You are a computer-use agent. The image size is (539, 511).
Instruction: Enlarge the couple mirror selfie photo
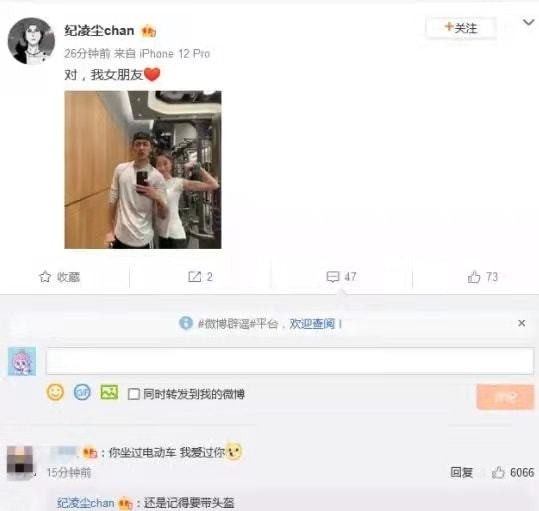point(143,170)
